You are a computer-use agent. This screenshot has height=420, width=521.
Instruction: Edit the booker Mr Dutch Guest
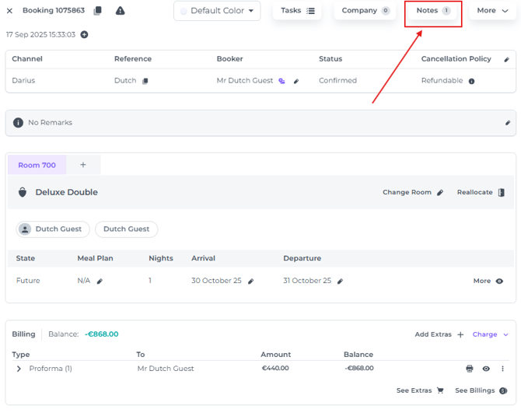(x=296, y=81)
